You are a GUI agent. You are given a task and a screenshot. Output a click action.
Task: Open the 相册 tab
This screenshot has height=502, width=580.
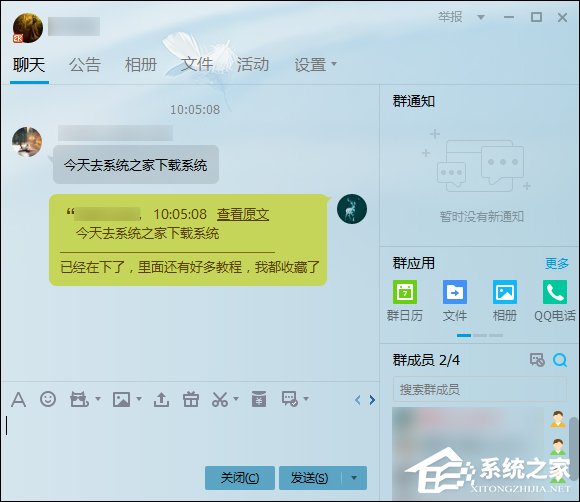[x=141, y=65]
